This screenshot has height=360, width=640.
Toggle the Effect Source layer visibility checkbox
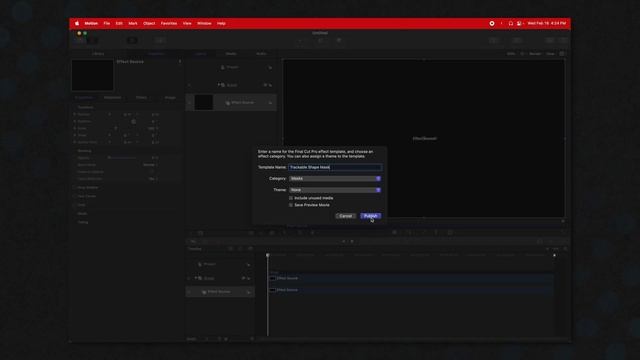point(189,102)
